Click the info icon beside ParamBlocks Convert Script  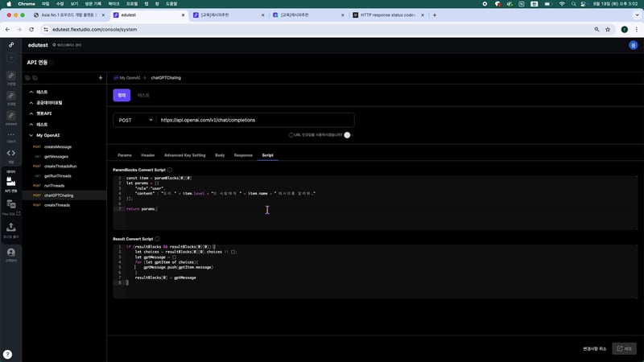point(170,171)
